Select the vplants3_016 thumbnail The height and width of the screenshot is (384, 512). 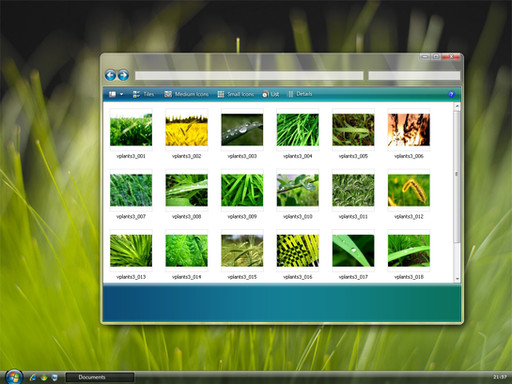point(298,250)
